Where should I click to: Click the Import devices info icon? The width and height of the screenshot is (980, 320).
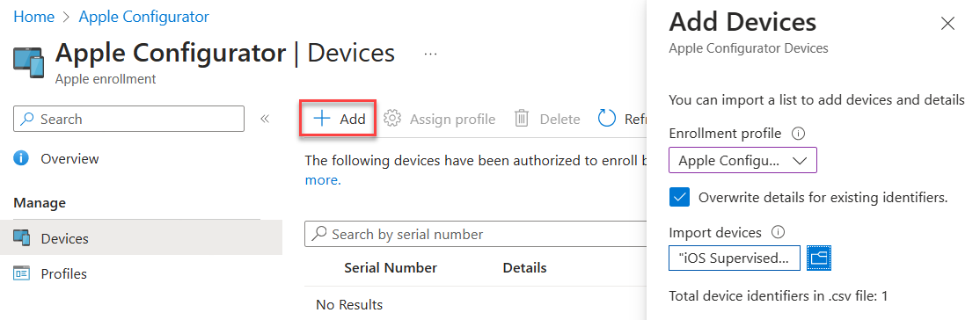pos(778,232)
